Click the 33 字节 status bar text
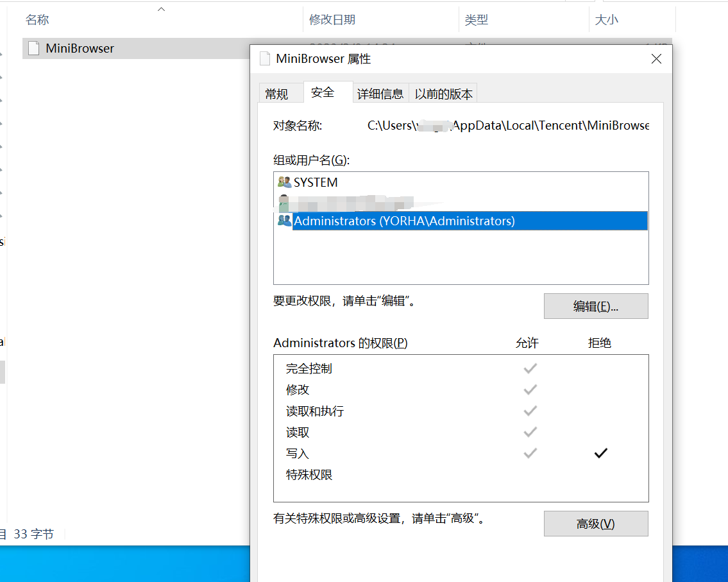728x582 pixels. [x=34, y=534]
